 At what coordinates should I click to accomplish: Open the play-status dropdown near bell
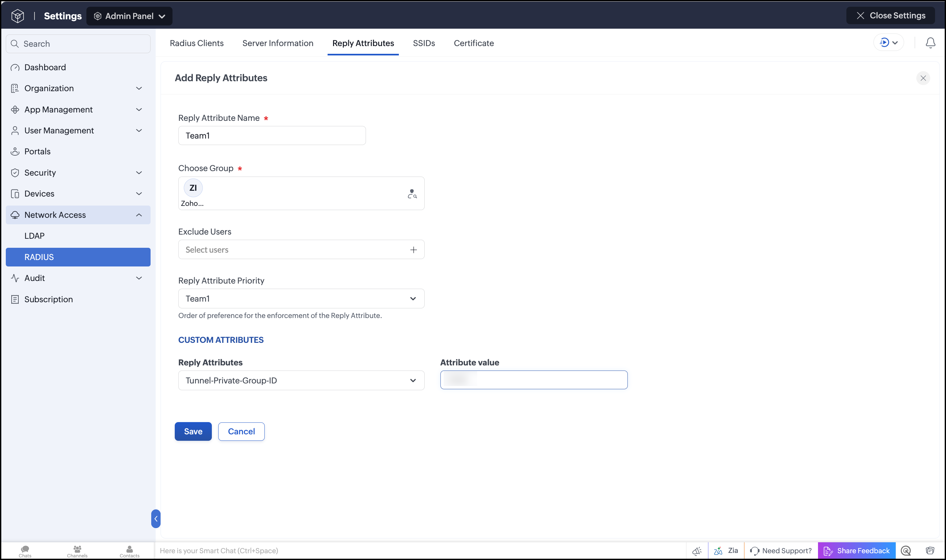[888, 43]
